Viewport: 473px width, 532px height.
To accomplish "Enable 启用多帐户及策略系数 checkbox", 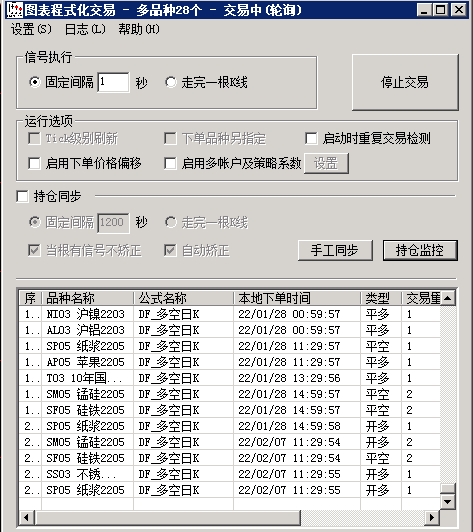I will click(x=170, y=163).
